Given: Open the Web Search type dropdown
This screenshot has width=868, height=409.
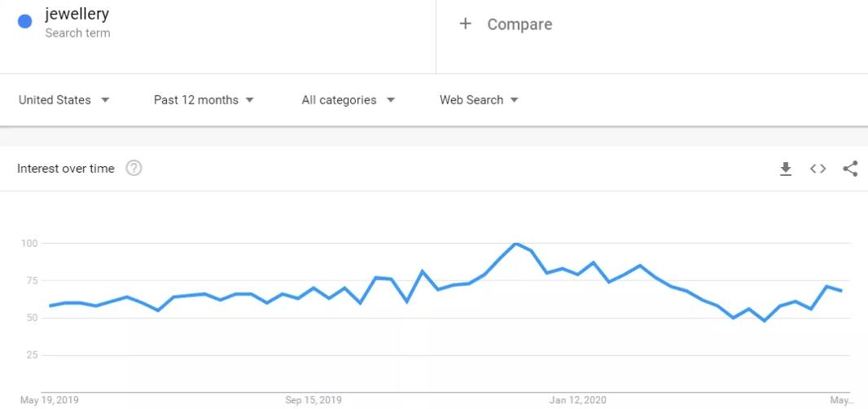Looking at the screenshot, I should [x=479, y=100].
